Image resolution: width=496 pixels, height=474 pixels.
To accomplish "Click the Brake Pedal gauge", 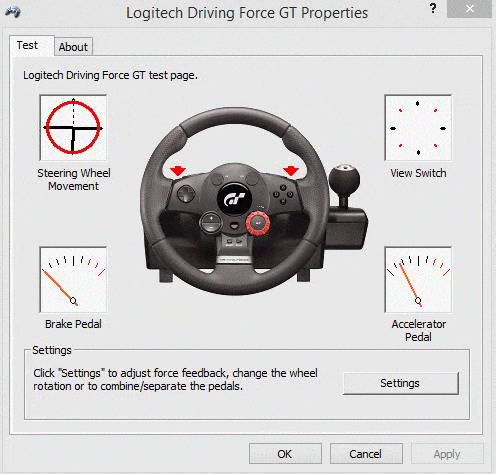I will 73,279.
